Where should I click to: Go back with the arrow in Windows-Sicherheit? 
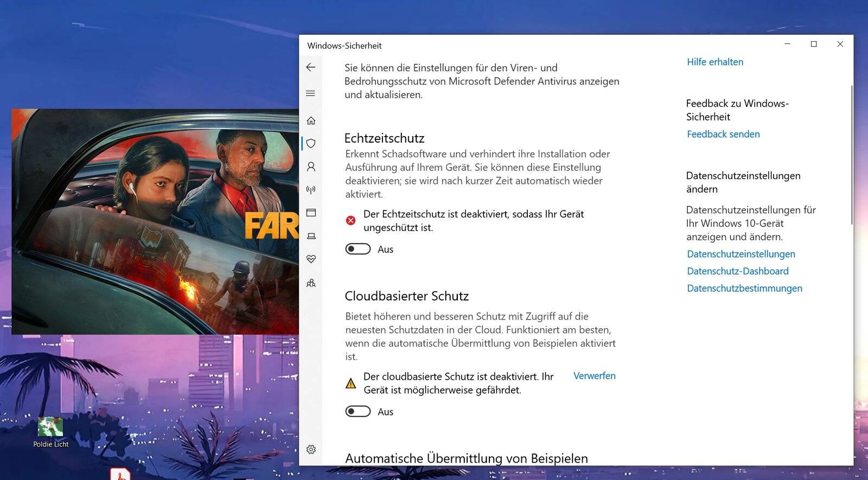coord(311,67)
